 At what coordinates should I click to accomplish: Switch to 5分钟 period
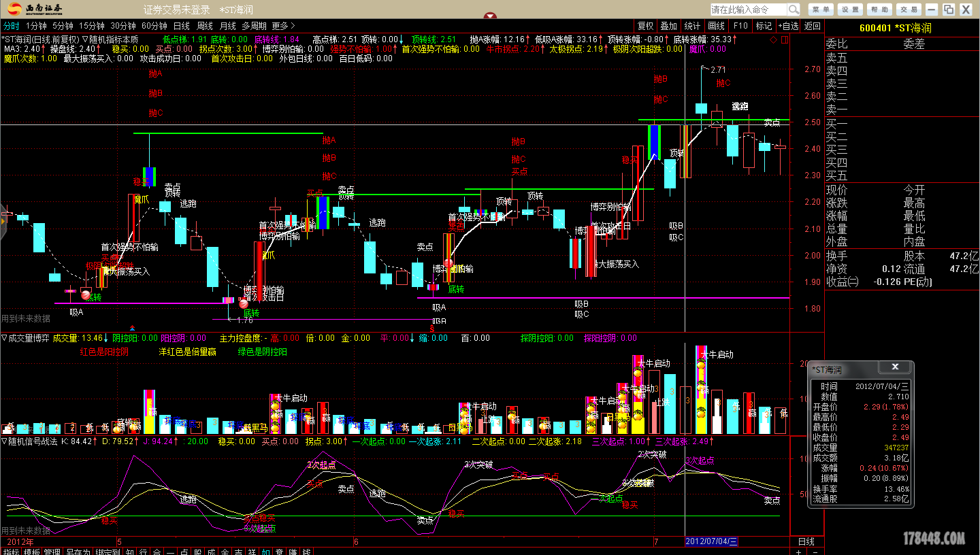63,27
